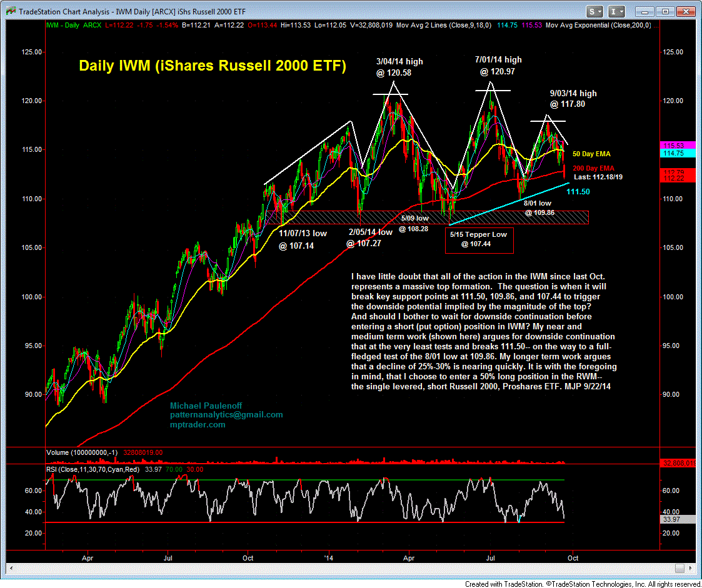
Task: Click the 'Volume (100000000,-1)' subgraph label
Action: point(82,453)
